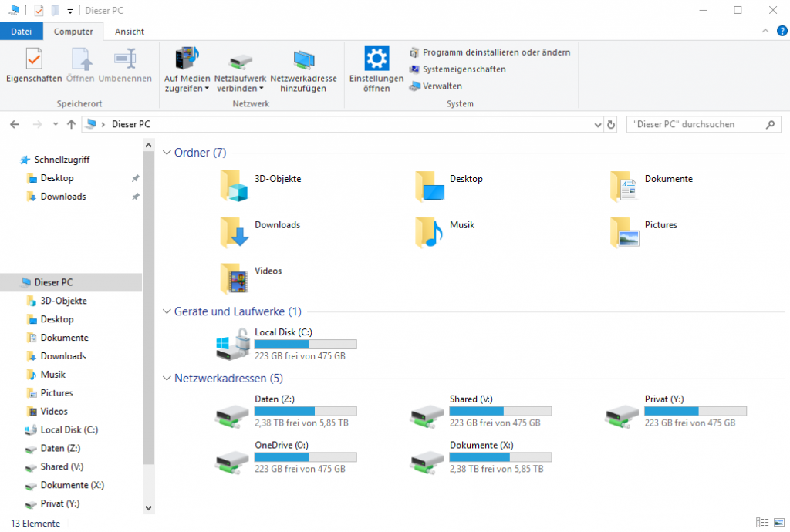This screenshot has width=790, height=532.
Task: Open Quick Access Toolbar customize dropdown
Action: click(x=70, y=11)
